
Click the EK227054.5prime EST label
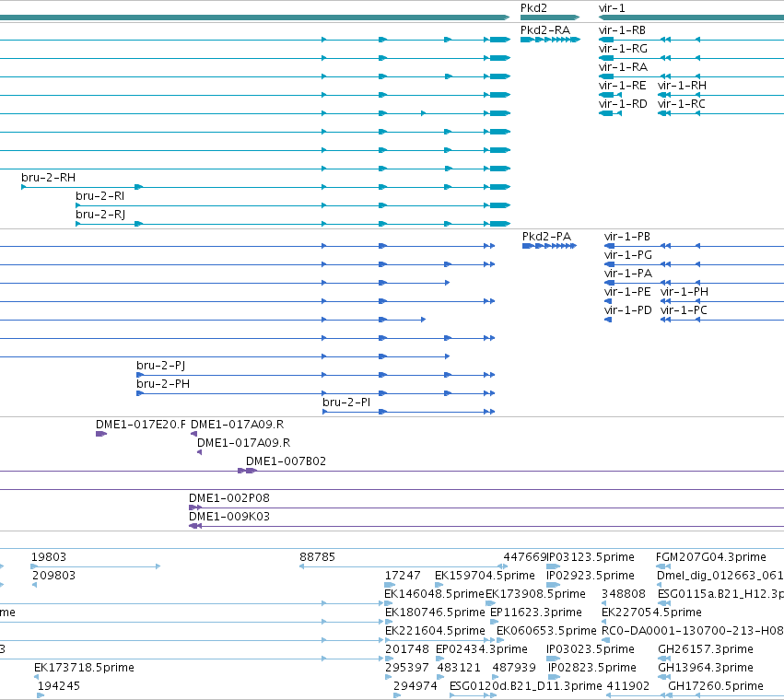(x=651, y=613)
